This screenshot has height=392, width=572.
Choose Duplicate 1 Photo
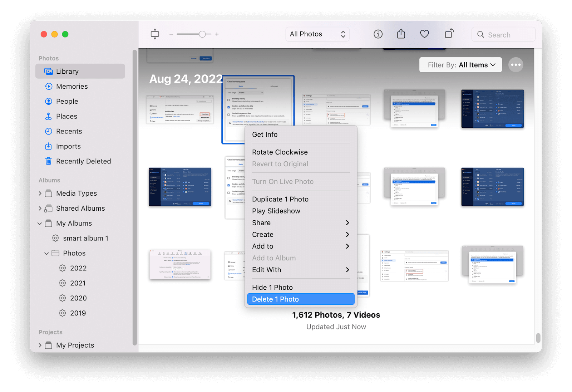(x=301, y=199)
